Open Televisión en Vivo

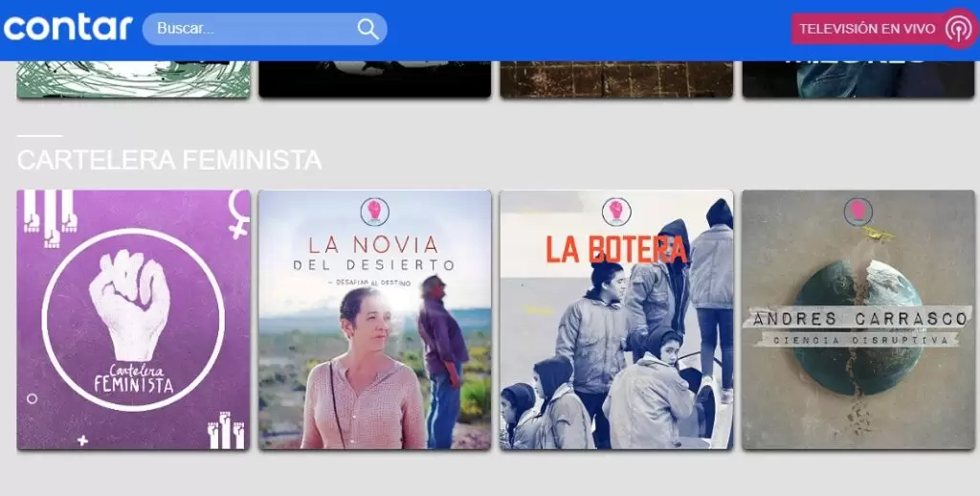866,29
